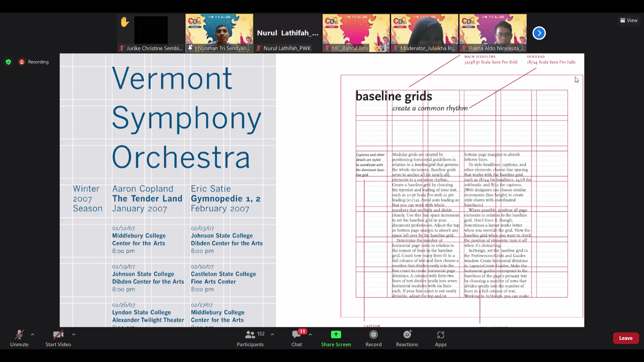
Task: Expand audio options arrow beside Unmute
Action: click(33, 335)
